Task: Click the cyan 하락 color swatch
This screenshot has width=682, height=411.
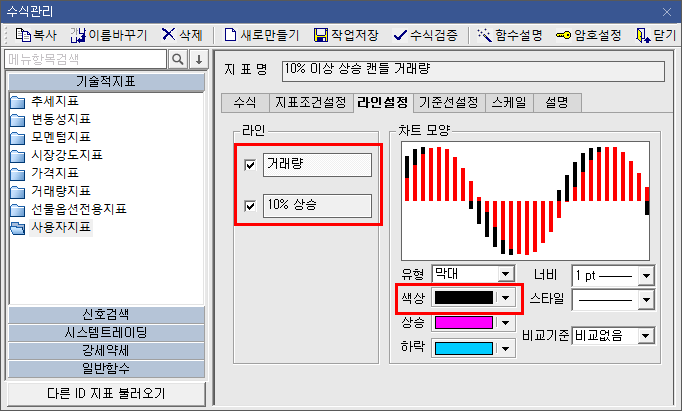Action: (x=464, y=348)
